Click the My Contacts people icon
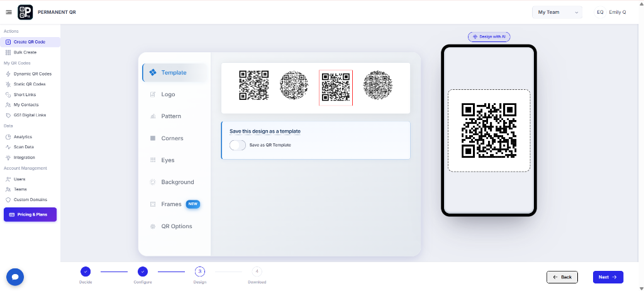The image size is (644, 291). [8, 105]
